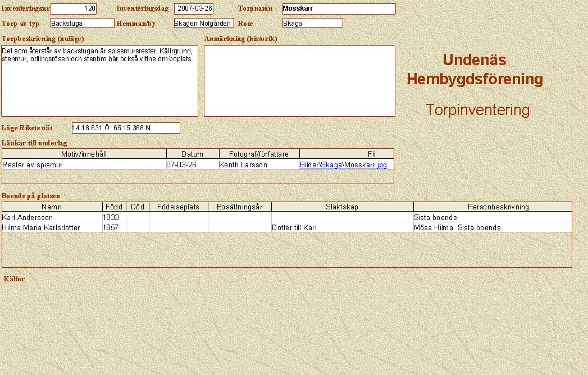Click the Rote field containing Skaga
The image size is (588, 375).
coord(312,23)
